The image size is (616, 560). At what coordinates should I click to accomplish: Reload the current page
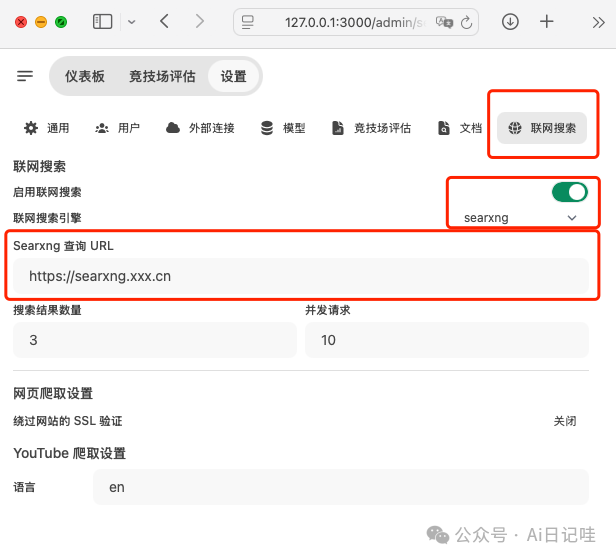(466, 22)
